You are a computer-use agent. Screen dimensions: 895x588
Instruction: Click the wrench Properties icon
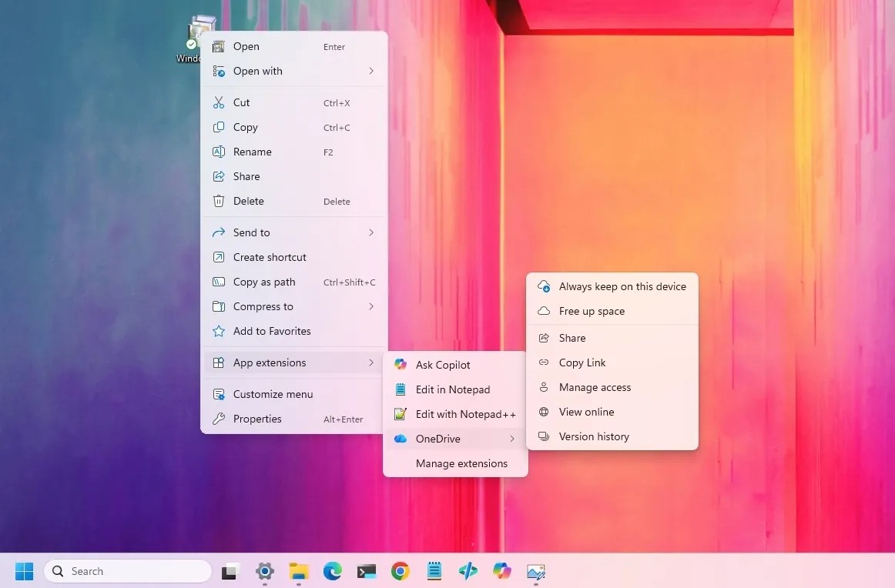(219, 419)
